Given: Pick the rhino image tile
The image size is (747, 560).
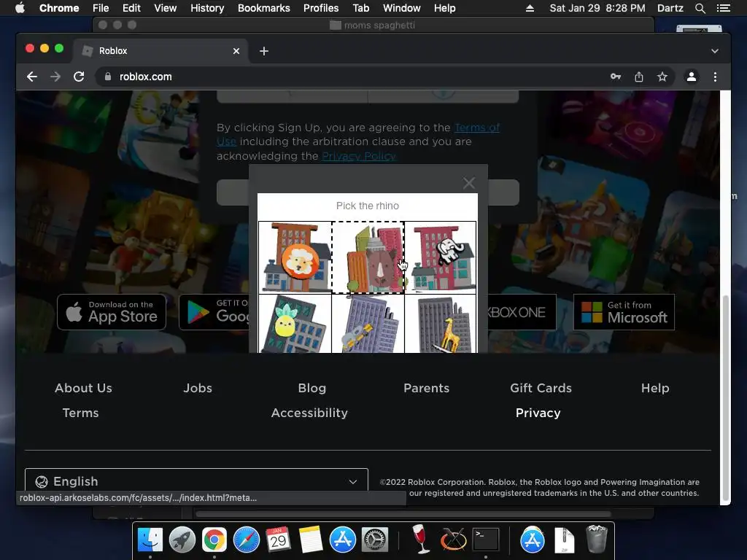Looking at the screenshot, I should click(368, 257).
